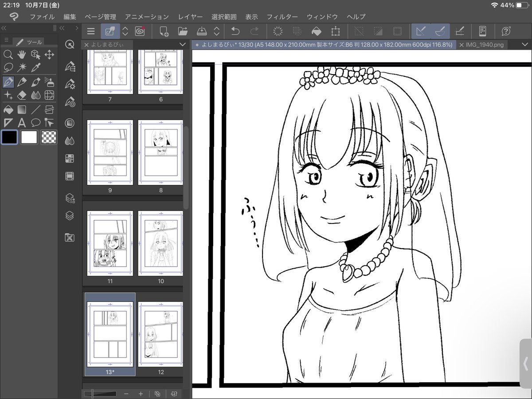Select the Airbrush spray tool
The image size is (532, 399).
click(49, 82)
